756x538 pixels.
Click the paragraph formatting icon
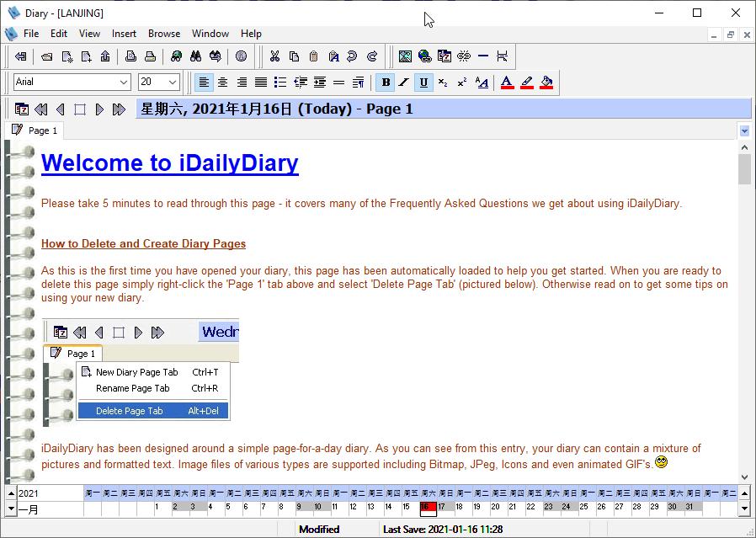[359, 83]
